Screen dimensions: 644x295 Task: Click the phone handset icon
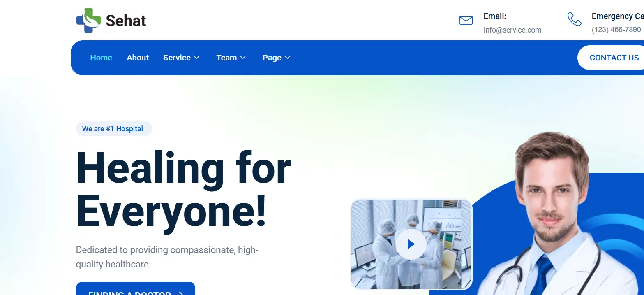[574, 19]
